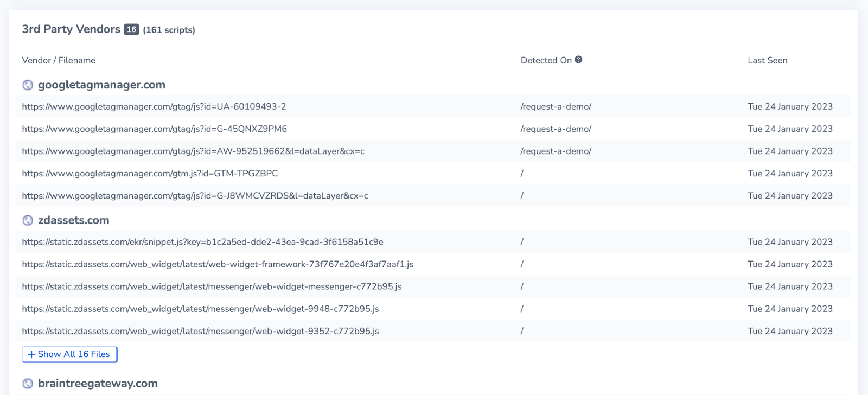Click the globe icon beside zdassets.com

pos(28,220)
